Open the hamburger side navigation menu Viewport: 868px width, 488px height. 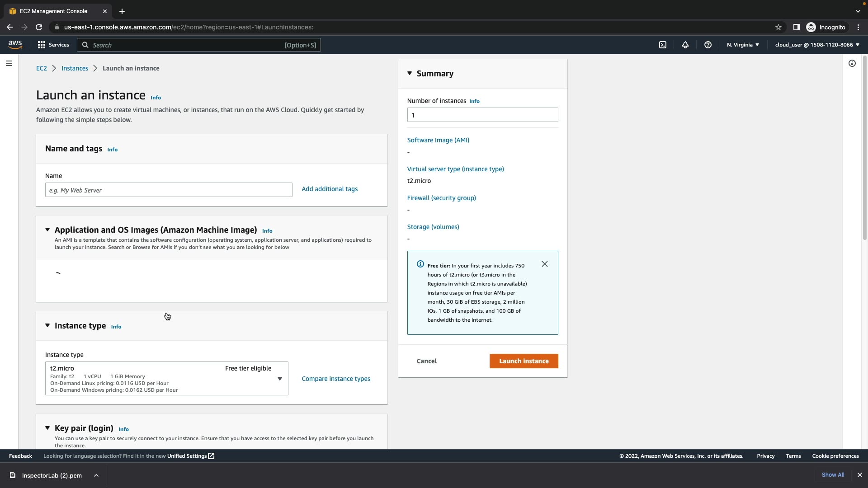(9, 63)
